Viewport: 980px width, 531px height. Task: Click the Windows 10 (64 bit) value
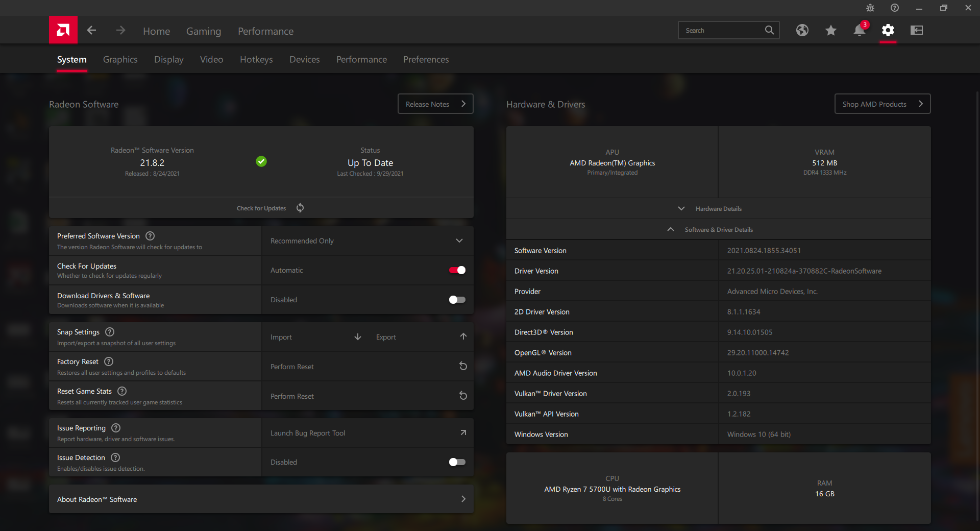click(x=759, y=435)
